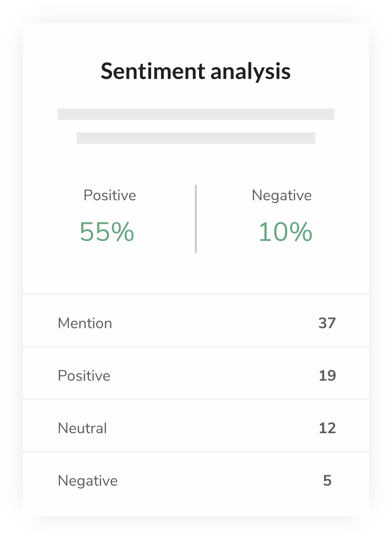The image size is (392, 539).
Task: Click the separator between Neutral and Negative rows
Action: click(x=196, y=452)
